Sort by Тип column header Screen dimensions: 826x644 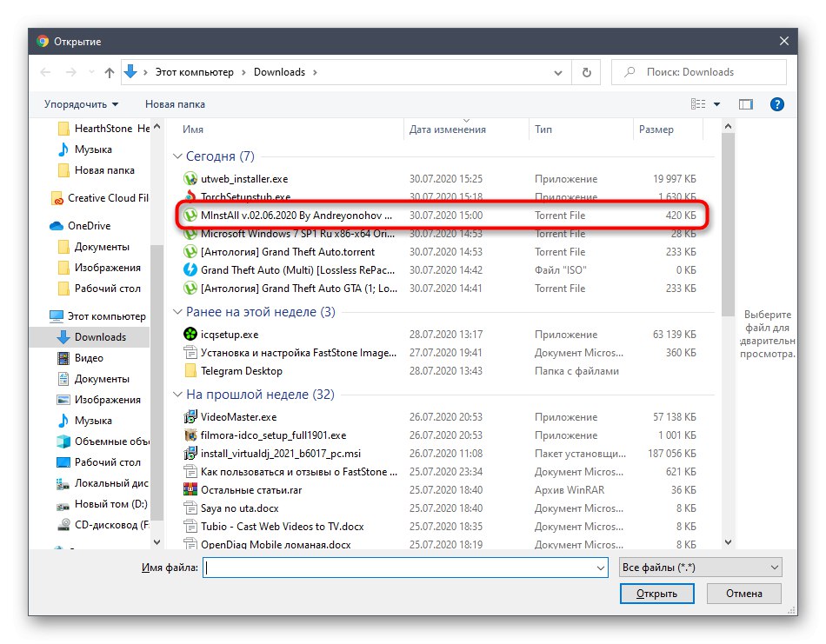click(543, 129)
